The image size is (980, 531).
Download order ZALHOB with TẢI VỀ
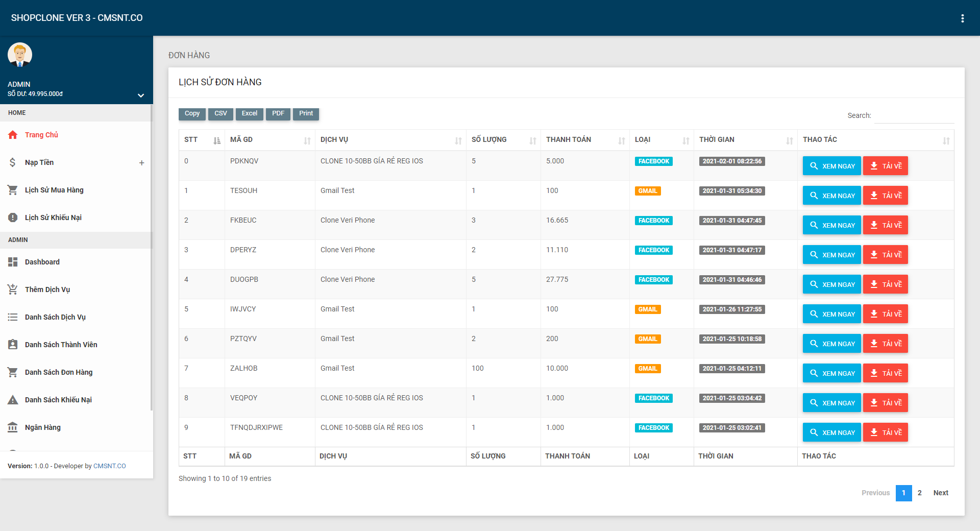[886, 373]
